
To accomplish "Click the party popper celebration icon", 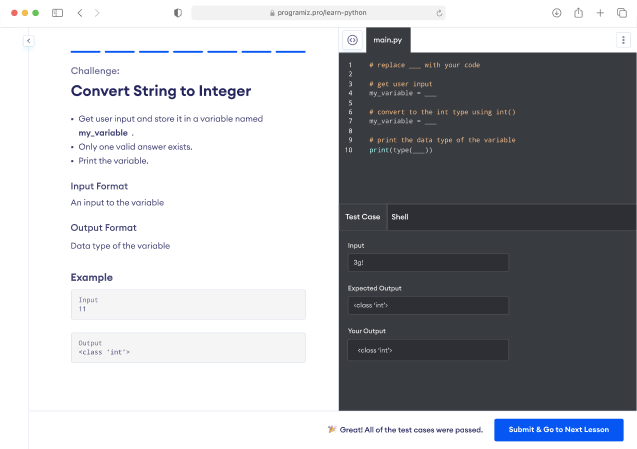I will click(332, 429).
